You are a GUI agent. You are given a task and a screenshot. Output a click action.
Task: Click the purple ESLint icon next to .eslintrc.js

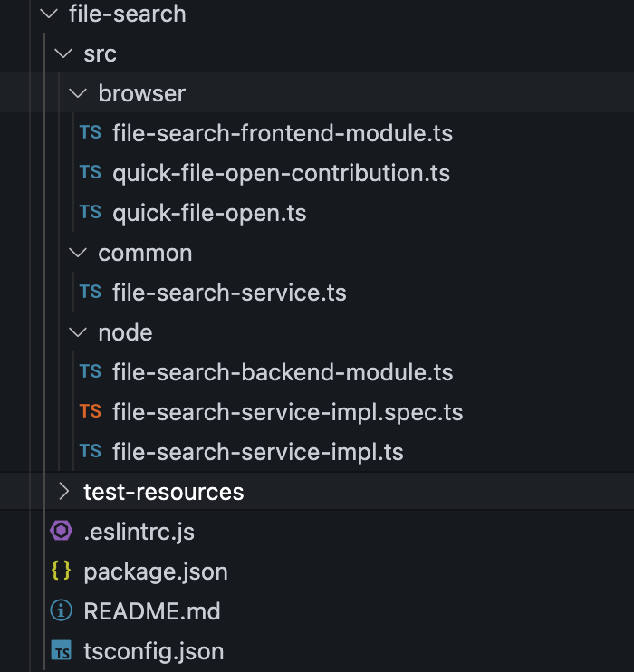[62, 532]
